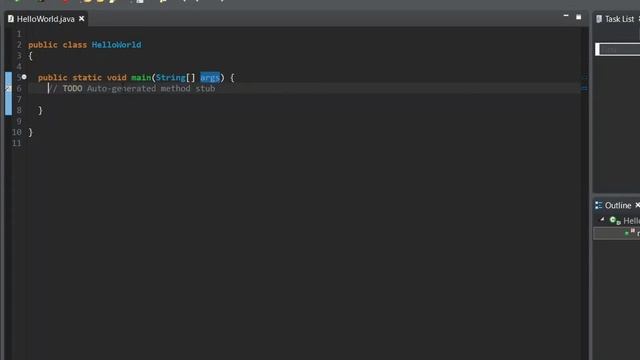The width and height of the screenshot is (640, 360).
Task: Click the 'TODO' keyword in the comment
Action: pos(72,88)
